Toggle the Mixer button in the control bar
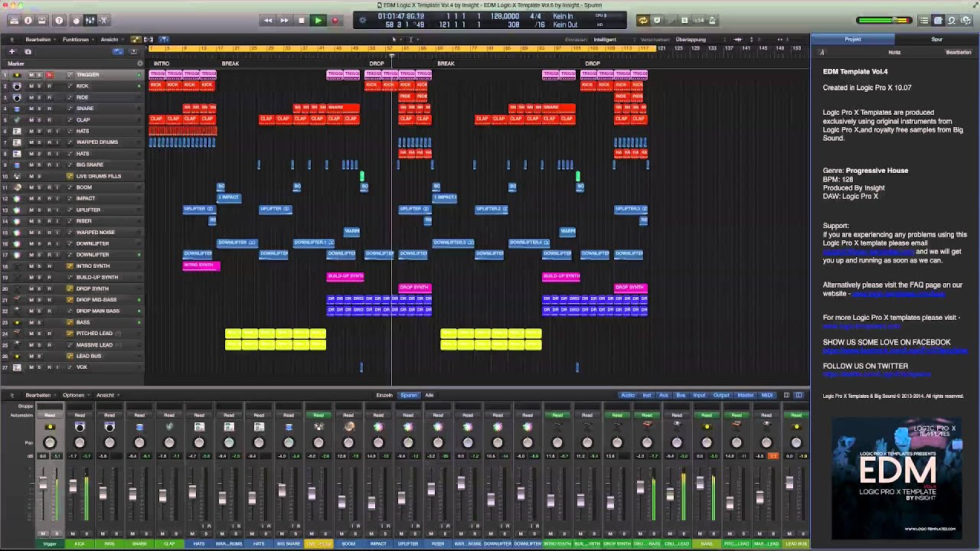The height and width of the screenshot is (551, 980). pyautogui.click(x=90, y=21)
